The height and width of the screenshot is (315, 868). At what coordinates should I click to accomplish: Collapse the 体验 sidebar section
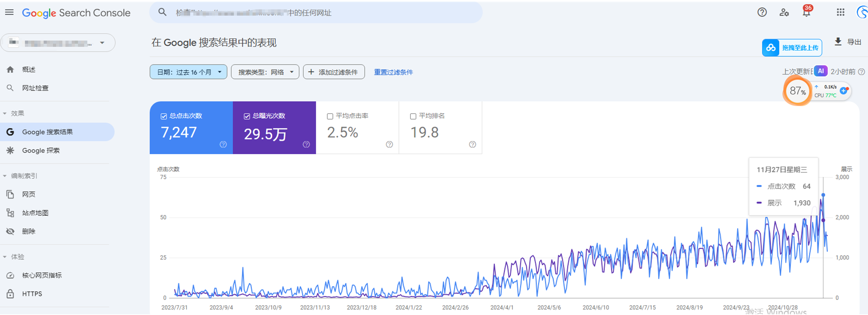tap(5, 257)
